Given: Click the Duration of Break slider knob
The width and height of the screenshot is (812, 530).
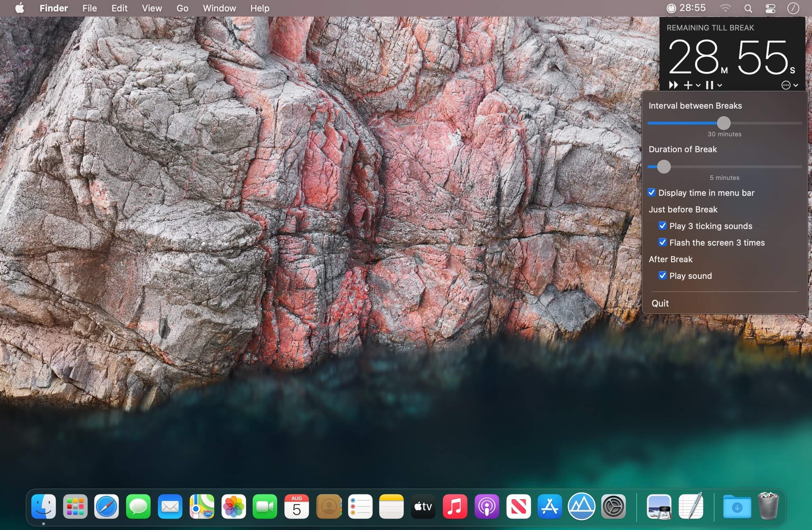Looking at the screenshot, I should [x=664, y=167].
